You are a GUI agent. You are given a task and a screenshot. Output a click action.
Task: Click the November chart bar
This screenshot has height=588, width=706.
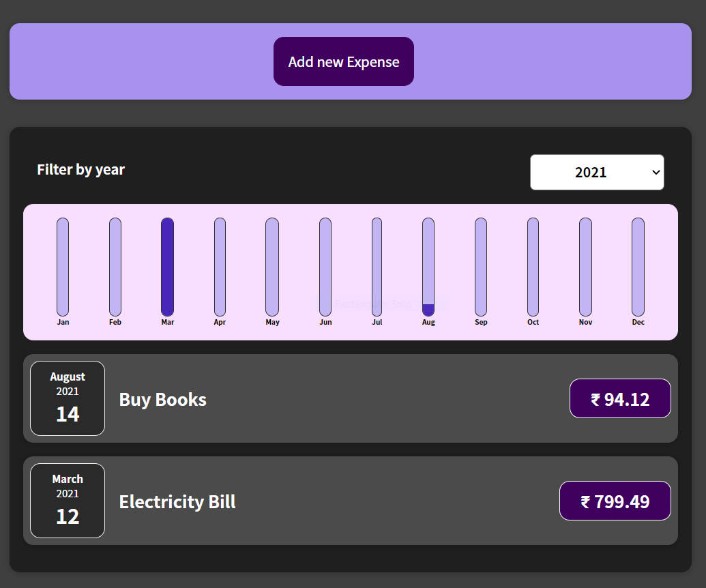pyautogui.click(x=585, y=267)
